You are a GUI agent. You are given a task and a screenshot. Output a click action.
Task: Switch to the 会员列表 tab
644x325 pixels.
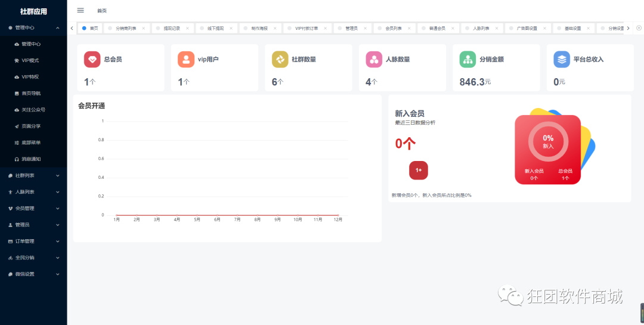pos(394,29)
